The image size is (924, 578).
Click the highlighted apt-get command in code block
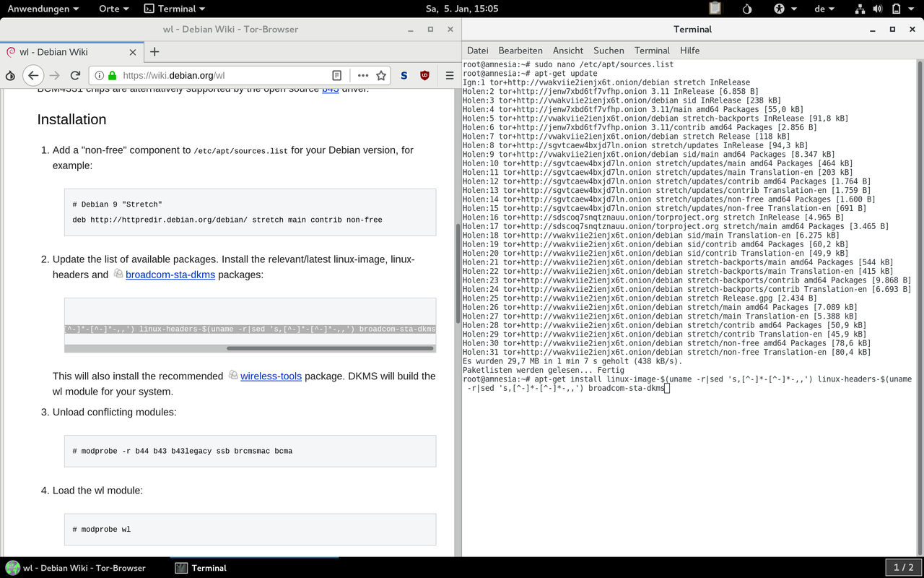coord(250,329)
